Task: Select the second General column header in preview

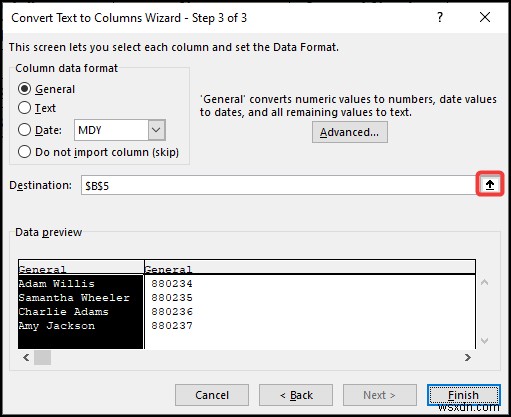Action: (x=310, y=267)
